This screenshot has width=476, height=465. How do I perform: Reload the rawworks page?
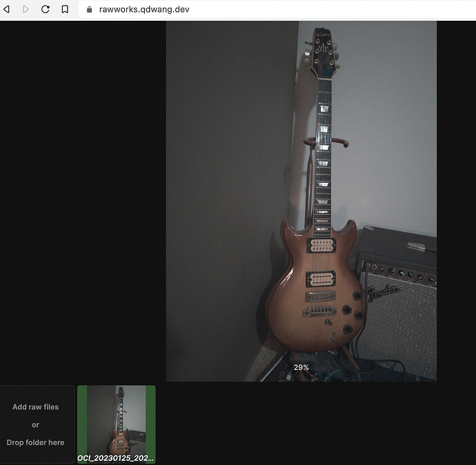pyautogui.click(x=46, y=10)
